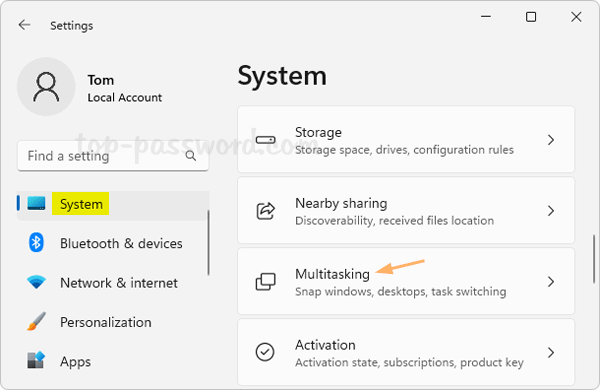Viewport: 600px width, 390px height.
Task: Open the Multitasking chevron arrow
Action: pyautogui.click(x=551, y=282)
